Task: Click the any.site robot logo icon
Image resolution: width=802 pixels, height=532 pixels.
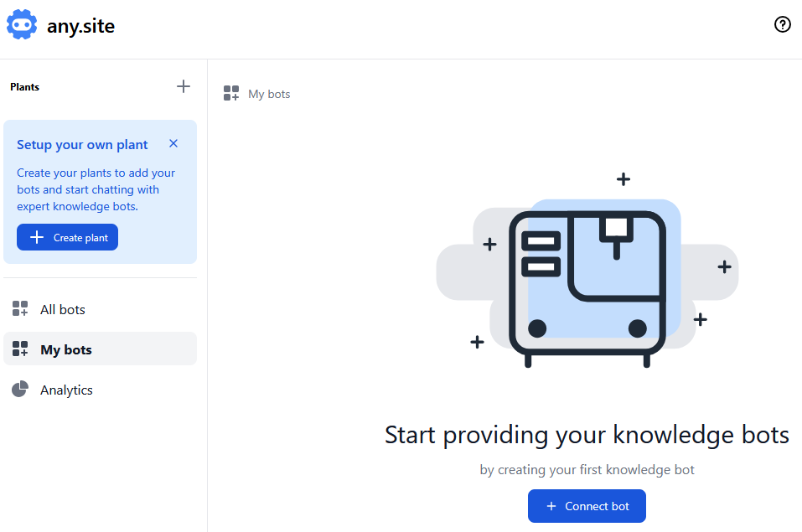Action: pos(22,25)
